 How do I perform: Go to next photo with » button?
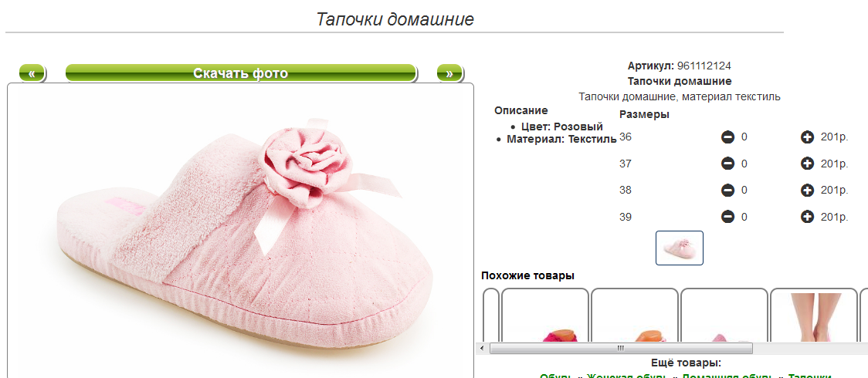[x=449, y=73]
